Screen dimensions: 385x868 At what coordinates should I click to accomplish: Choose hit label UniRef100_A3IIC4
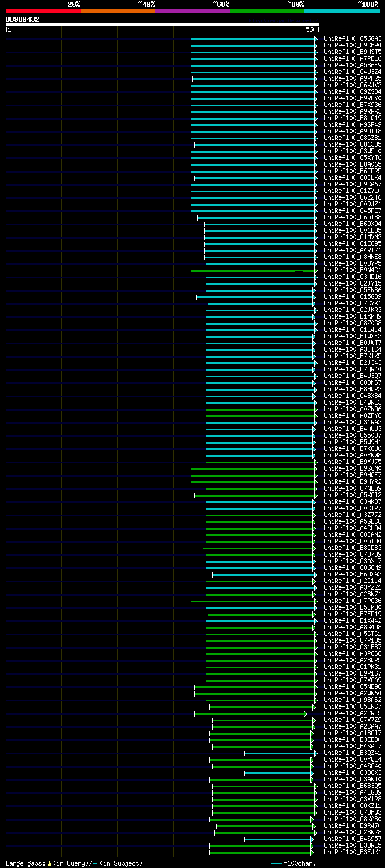coord(353,350)
